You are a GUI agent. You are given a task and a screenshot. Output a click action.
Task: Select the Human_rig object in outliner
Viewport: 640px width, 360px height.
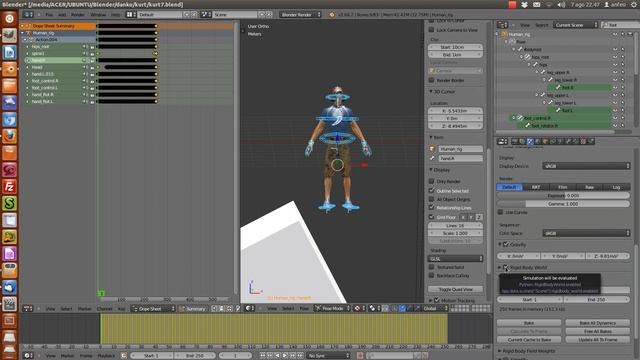pyautogui.click(x=518, y=34)
